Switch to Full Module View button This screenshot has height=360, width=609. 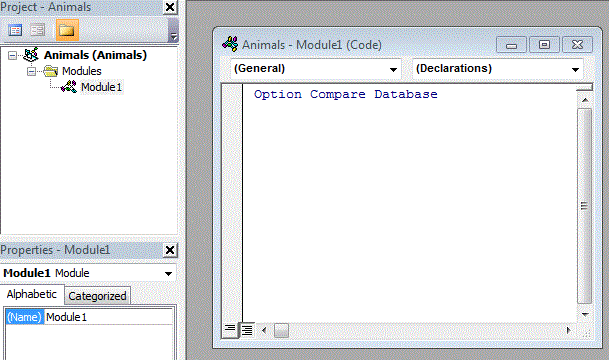(x=247, y=330)
